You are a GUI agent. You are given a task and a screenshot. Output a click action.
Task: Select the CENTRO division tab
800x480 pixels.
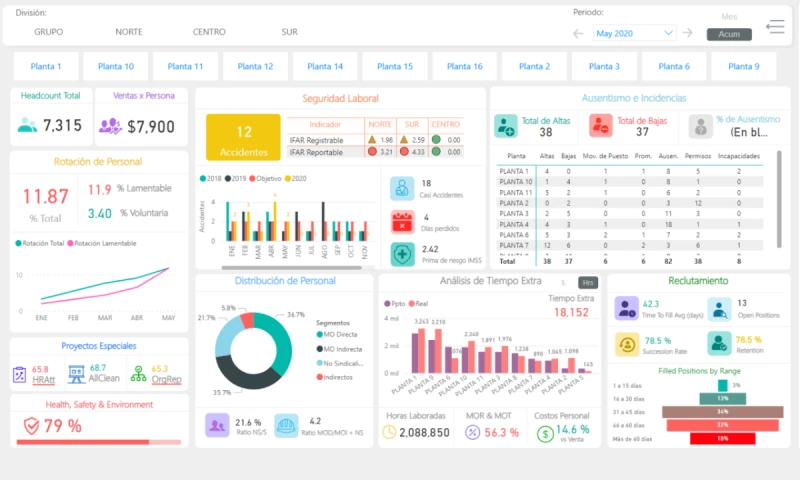[x=209, y=32]
